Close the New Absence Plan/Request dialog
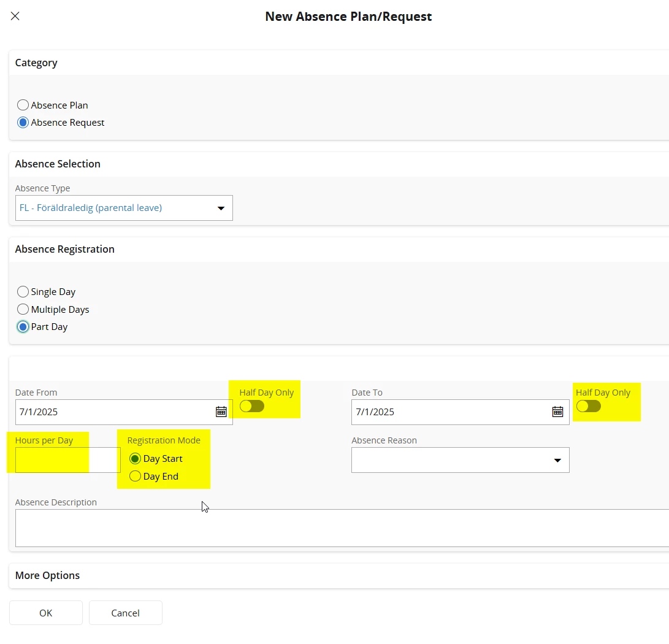The height and width of the screenshot is (644, 669). tap(15, 16)
